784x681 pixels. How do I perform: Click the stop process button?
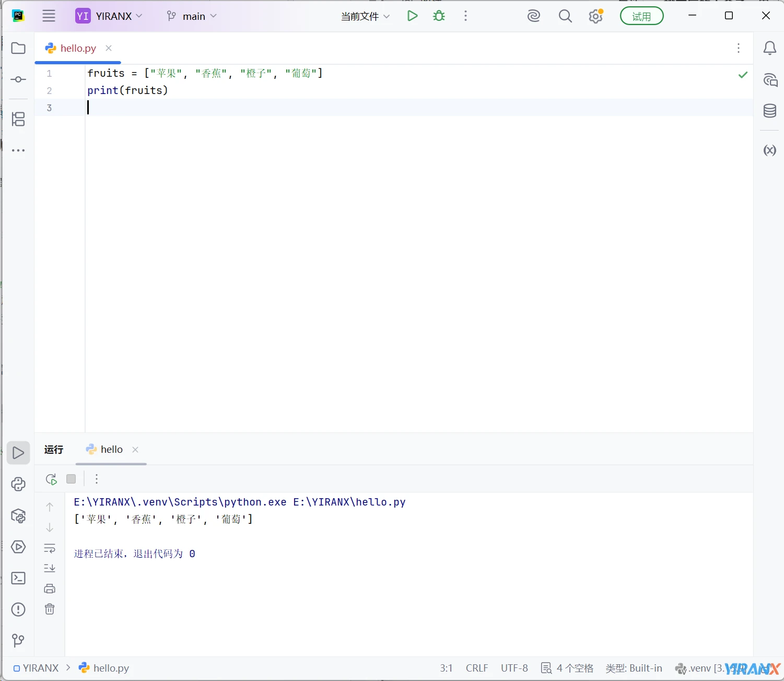pyautogui.click(x=71, y=479)
